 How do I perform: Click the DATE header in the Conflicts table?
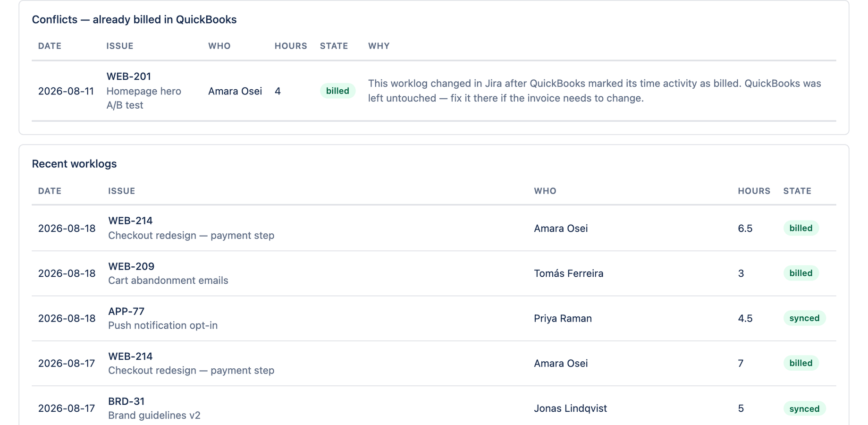coord(50,46)
